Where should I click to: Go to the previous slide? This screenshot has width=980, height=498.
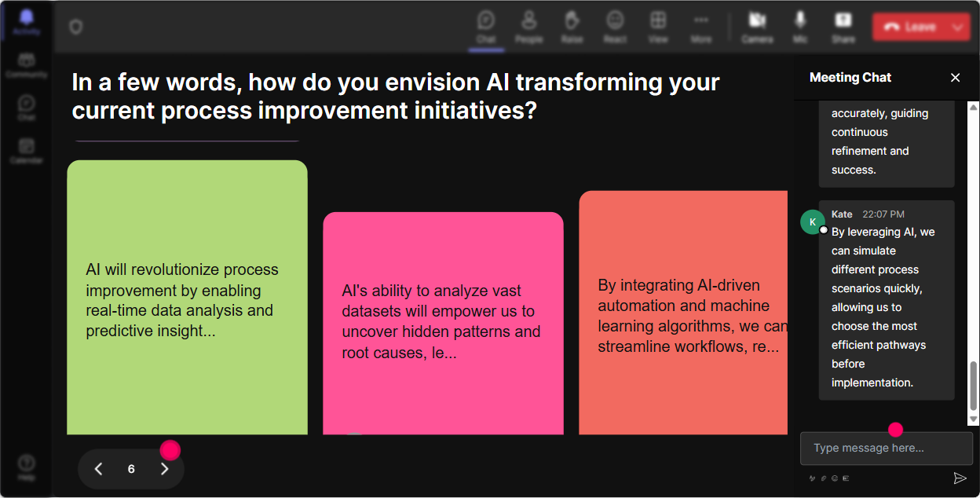coord(98,469)
